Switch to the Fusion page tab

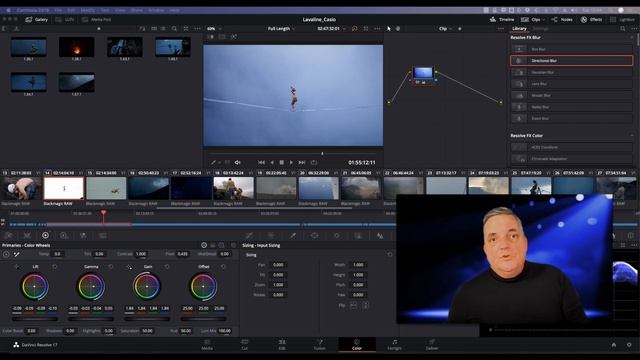point(320,345)
